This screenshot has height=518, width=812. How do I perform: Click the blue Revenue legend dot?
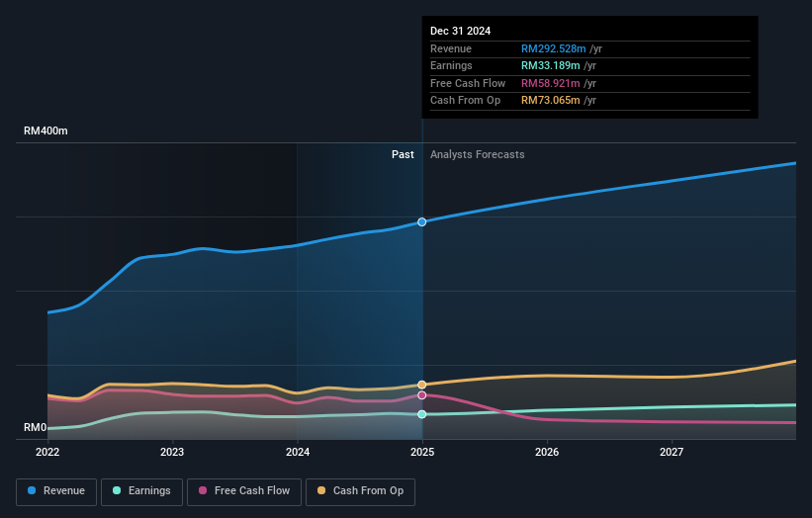[x=32, y=490]
